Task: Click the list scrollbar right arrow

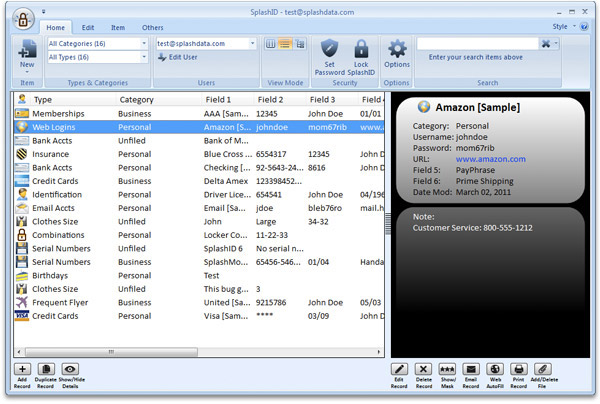Action: (379, 352)
